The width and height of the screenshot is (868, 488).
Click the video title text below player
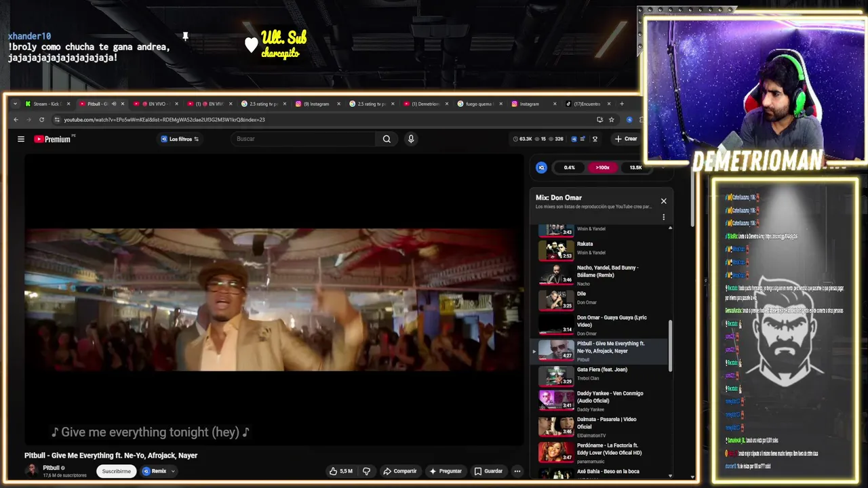tap(111, 455)
